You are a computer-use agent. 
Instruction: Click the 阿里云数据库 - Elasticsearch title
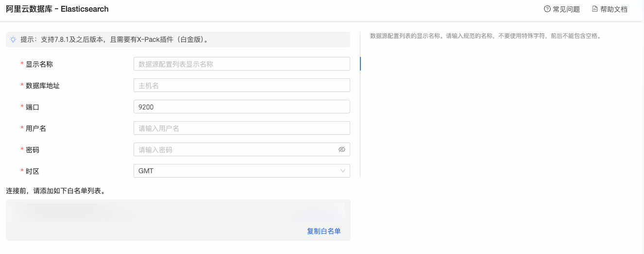point(57,9)
